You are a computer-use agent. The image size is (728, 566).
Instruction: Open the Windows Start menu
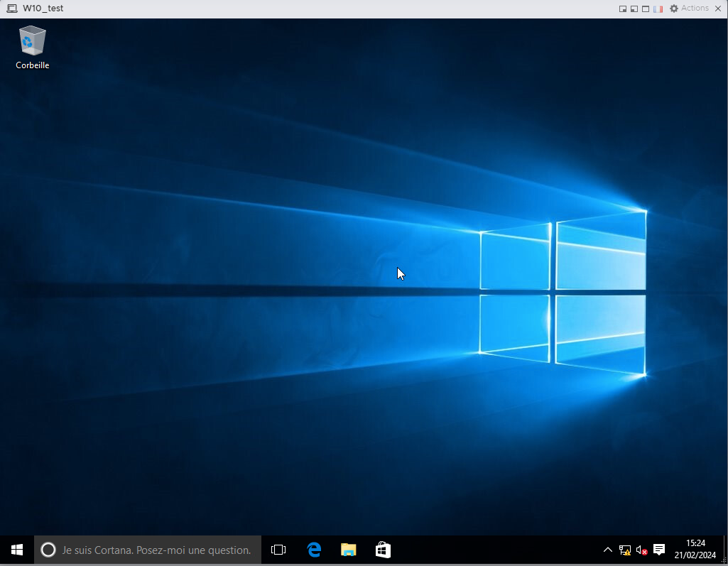pos(17,550)
